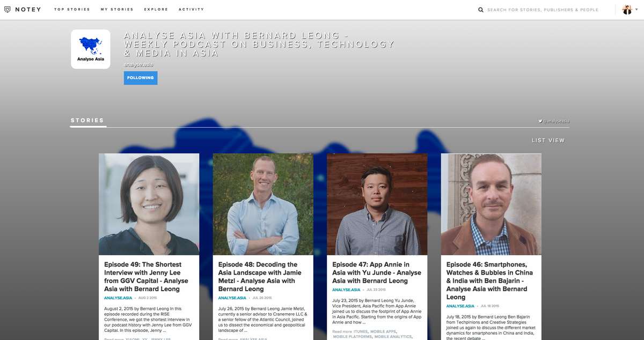Click ANALYSE.ASIA source under Episode 47

click(346, 290)
